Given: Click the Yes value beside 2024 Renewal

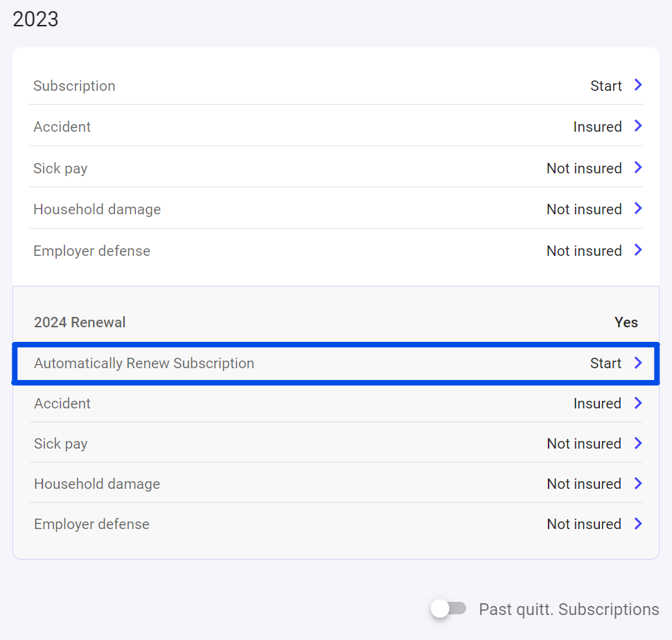Looking at the screenshot, I should pos(626,322).
